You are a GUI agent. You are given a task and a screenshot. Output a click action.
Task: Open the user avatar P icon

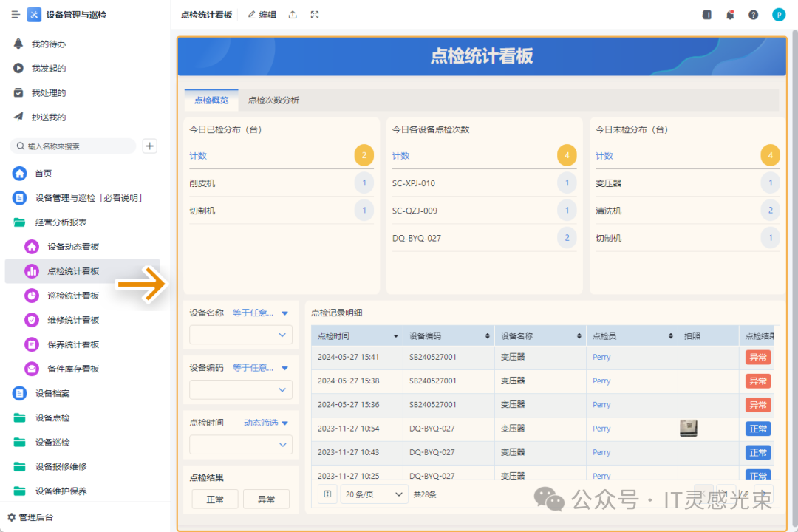pyautogui.click(x=779, y=15)
